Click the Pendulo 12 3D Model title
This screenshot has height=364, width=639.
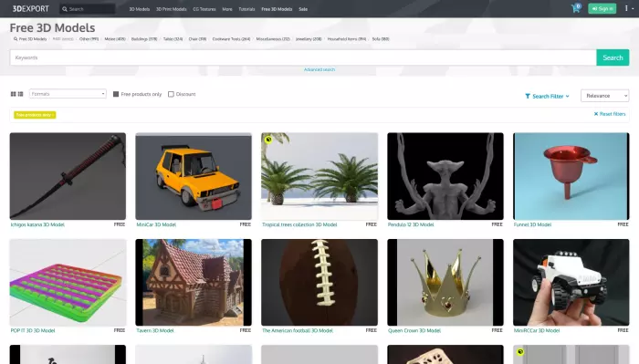point(411,224)
